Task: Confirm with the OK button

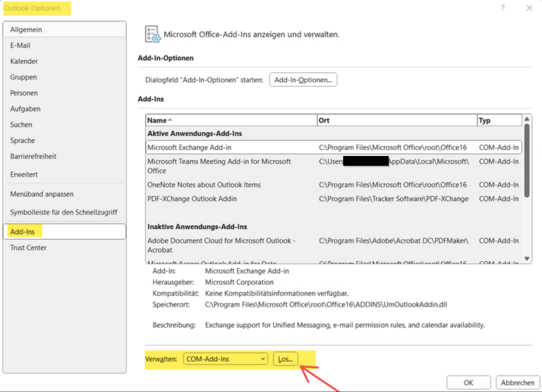Action: point(468,383)
